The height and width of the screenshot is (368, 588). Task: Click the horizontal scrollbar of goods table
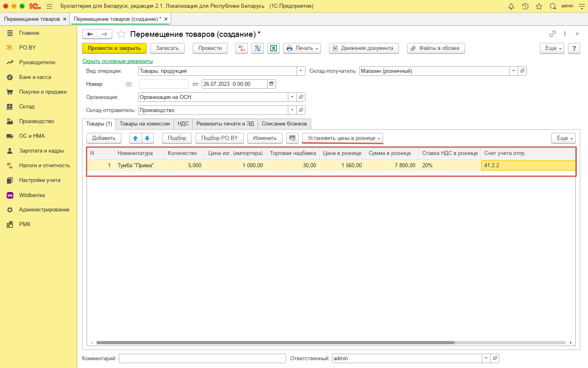[x=275, y=343]
